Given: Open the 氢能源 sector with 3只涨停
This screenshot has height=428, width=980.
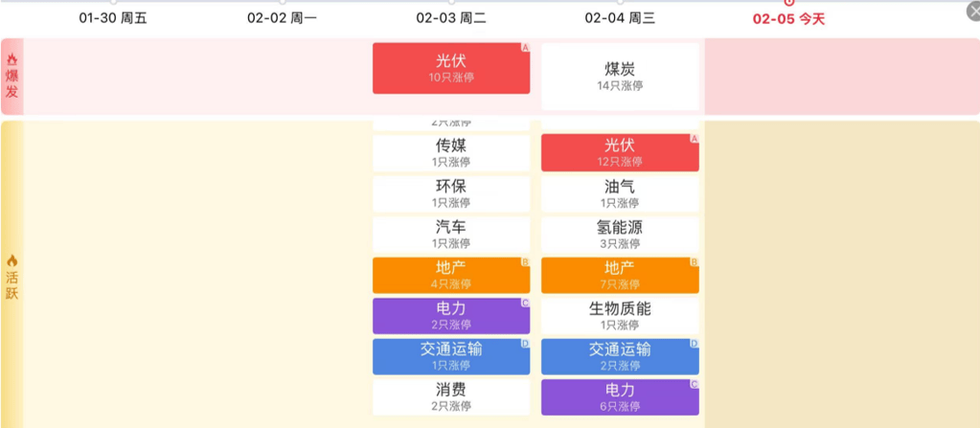Looking at the screenshot, I should pyautogui.click(x=620, y=235).
